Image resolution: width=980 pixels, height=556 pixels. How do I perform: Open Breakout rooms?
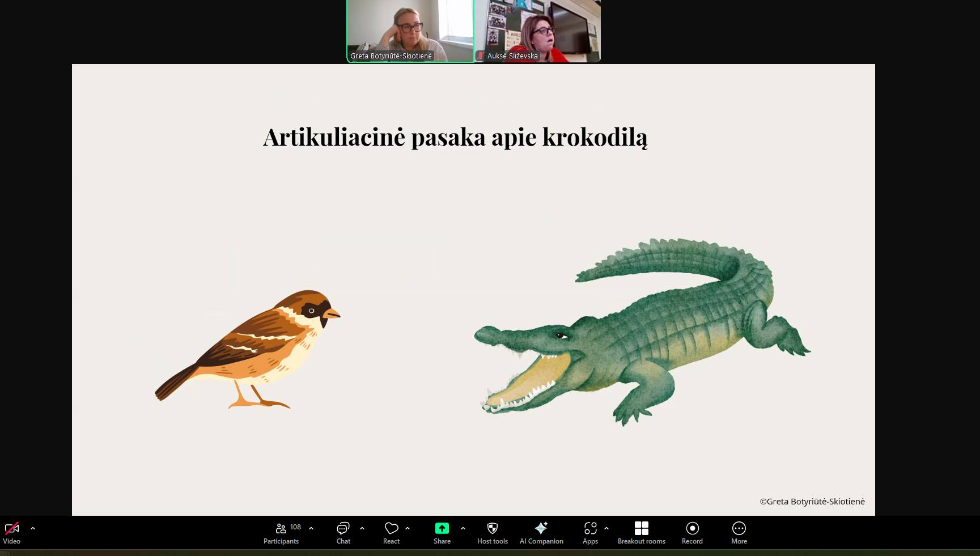[641, 532]
